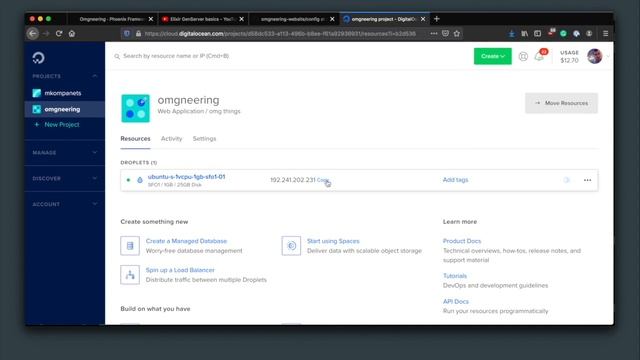Image resolution: width=640 pixels, height=360 pixels.
Task: Go back with the browser back arrow
Action: [33, 33]
